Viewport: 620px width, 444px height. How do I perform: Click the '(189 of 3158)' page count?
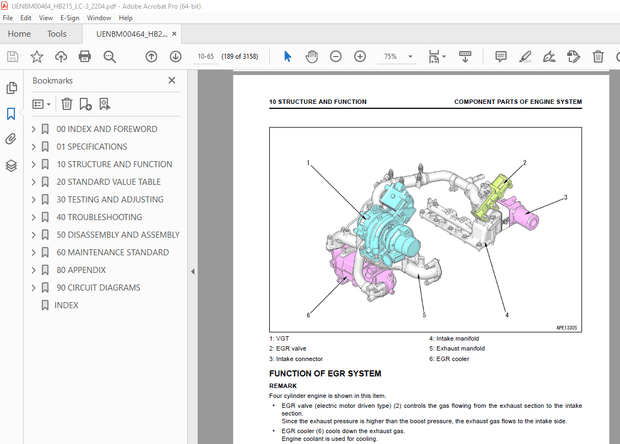tap(240, 57)
